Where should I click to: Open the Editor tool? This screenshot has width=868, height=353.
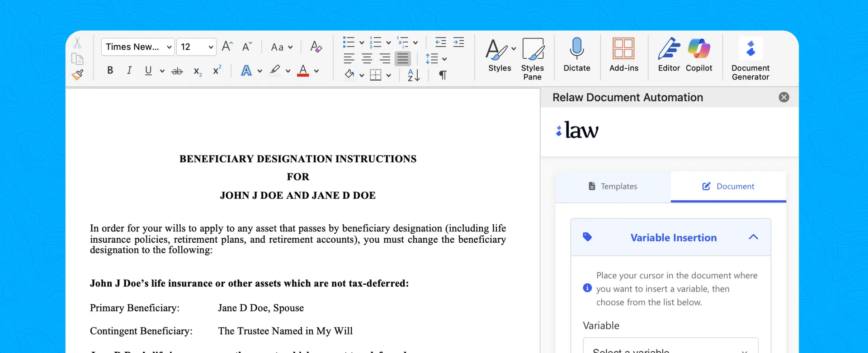669,55
